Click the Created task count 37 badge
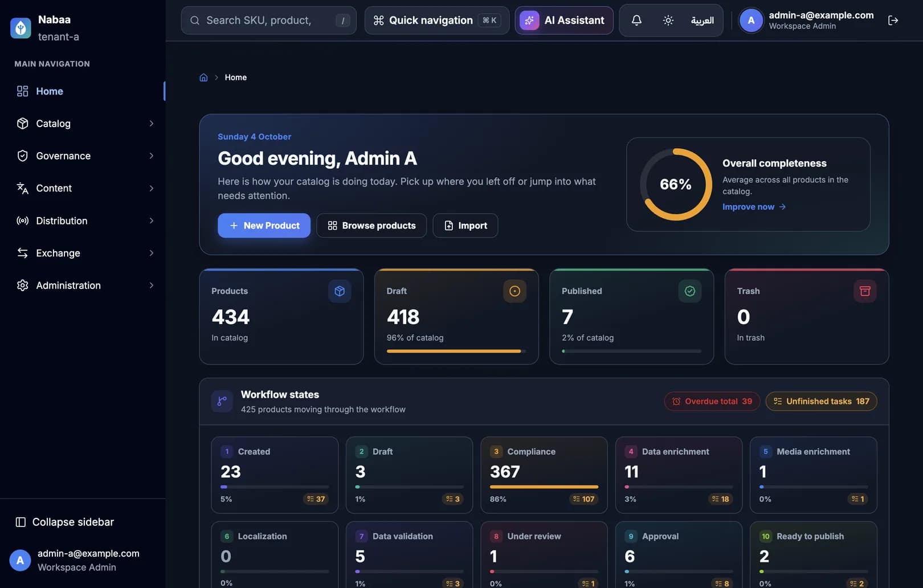The height and width of the screenshot is (588, 923). [316, 499]
